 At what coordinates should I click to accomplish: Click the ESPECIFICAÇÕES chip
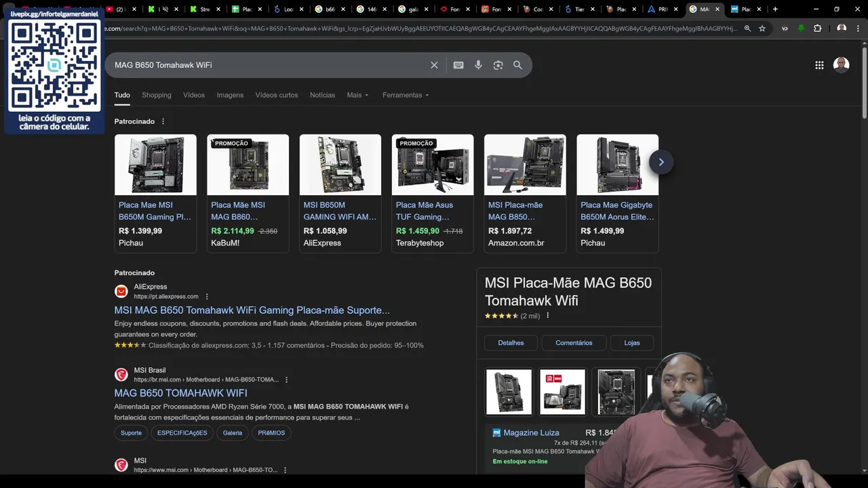pyautogui.click(x=182, y=433)
